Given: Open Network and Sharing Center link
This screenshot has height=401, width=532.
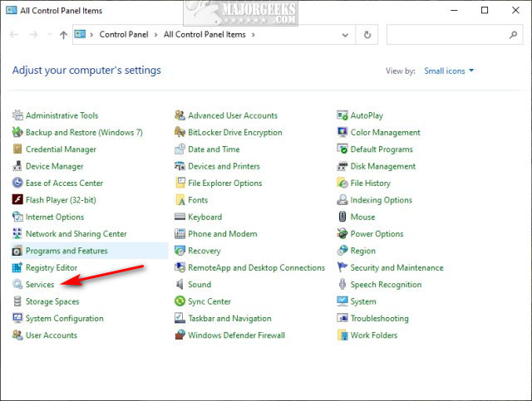Looking at the screenshot, I should [76, 234].
